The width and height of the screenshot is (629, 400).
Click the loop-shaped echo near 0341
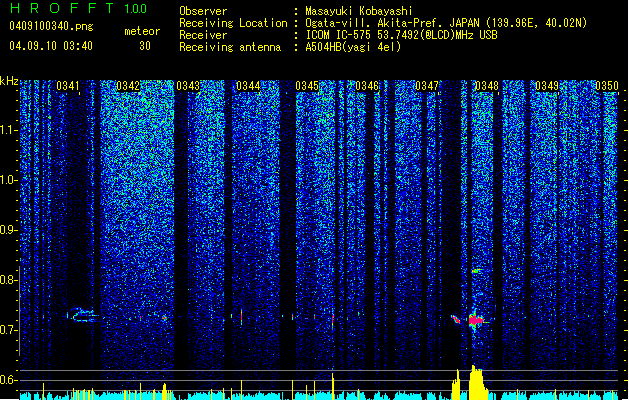(83, 315)
